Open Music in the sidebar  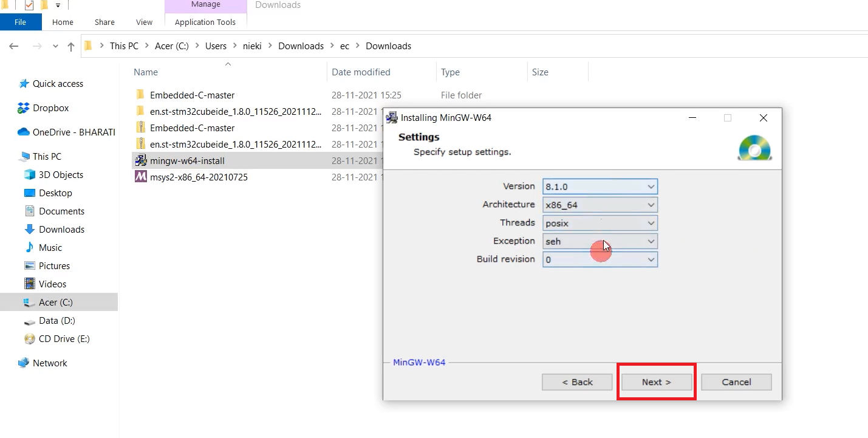click(x=50, y=248)
